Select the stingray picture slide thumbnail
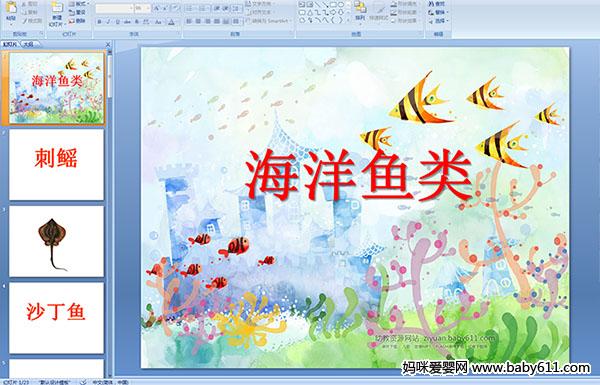The image size is (600, 385). (57, 241)
